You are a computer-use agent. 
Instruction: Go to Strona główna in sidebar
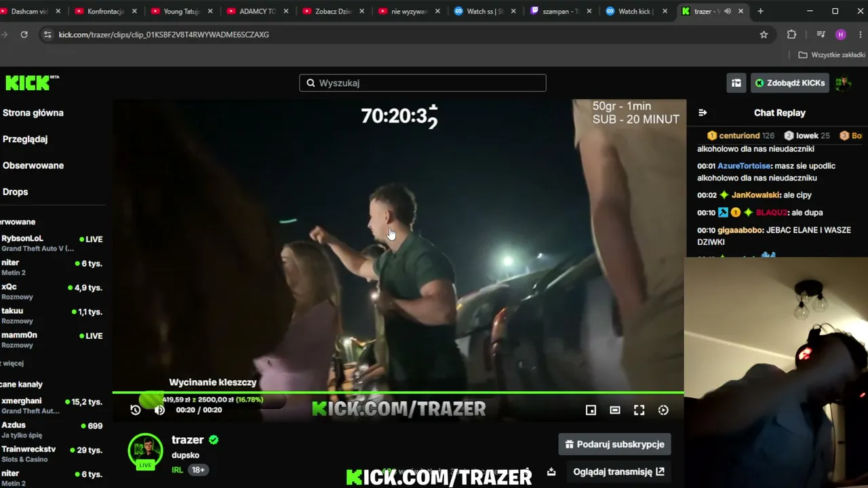click(33, 113)
